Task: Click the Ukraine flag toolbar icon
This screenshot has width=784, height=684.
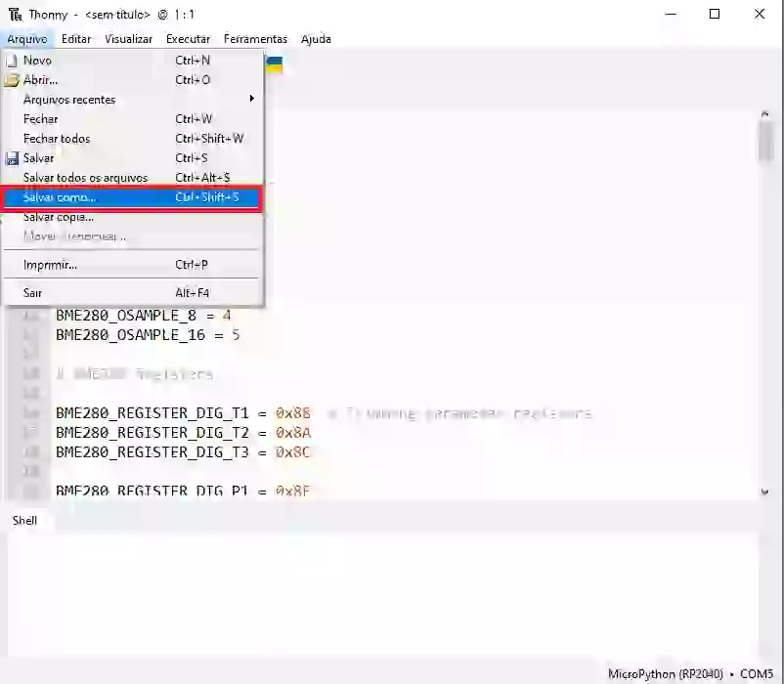Action: pos(275,64)
